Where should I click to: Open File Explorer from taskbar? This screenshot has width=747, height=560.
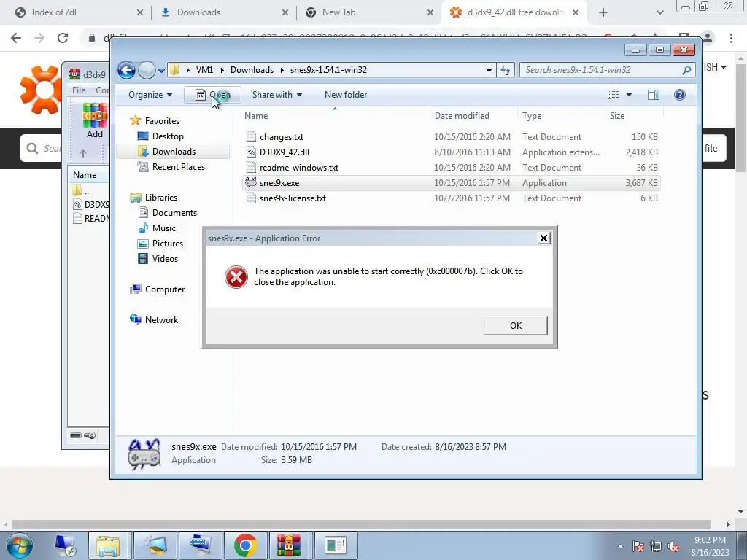[108, 545]
